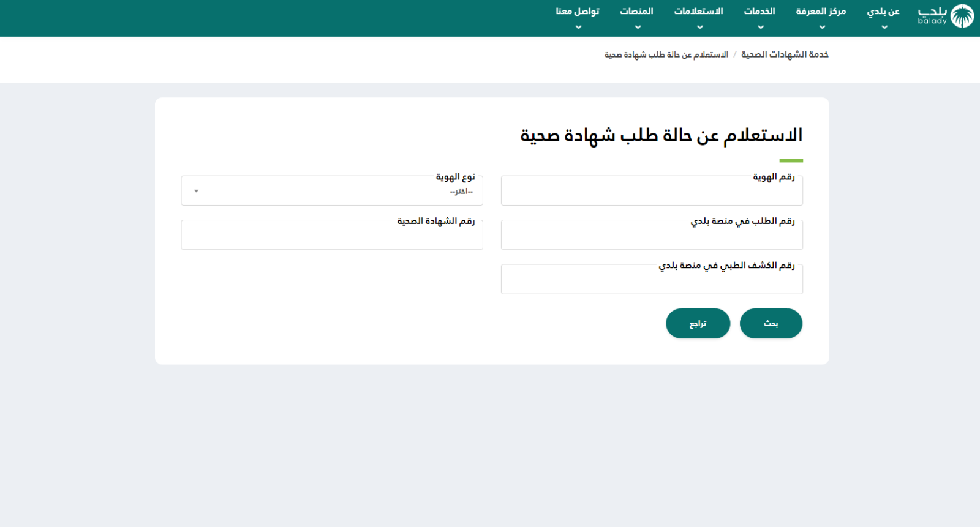Click the Balady palm logo icon
The width and height of the screenshot is (980, 527).
tap(962, 17)
